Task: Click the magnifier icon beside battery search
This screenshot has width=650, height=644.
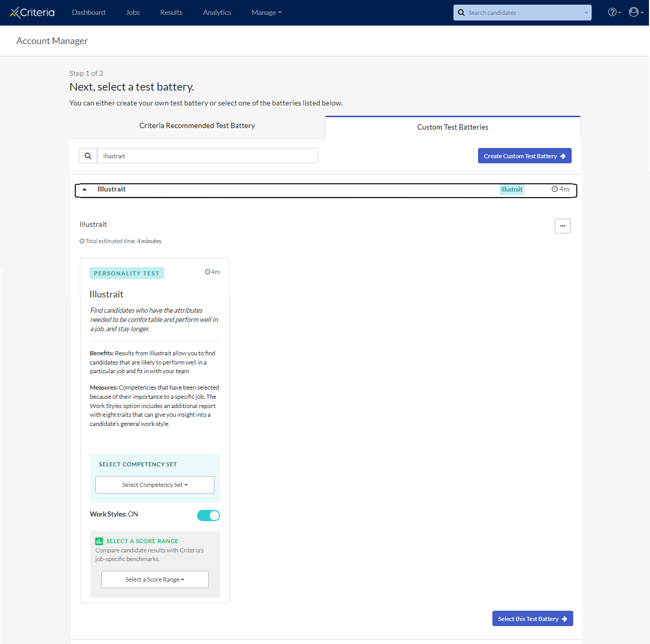Action: [88, 156]
